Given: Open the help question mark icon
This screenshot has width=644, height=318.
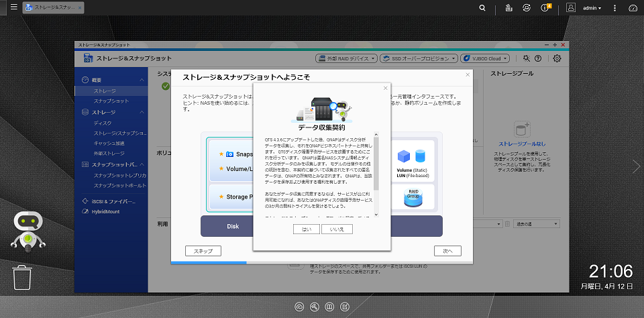Looking at the screenshot, I should (x=538, y=58).
